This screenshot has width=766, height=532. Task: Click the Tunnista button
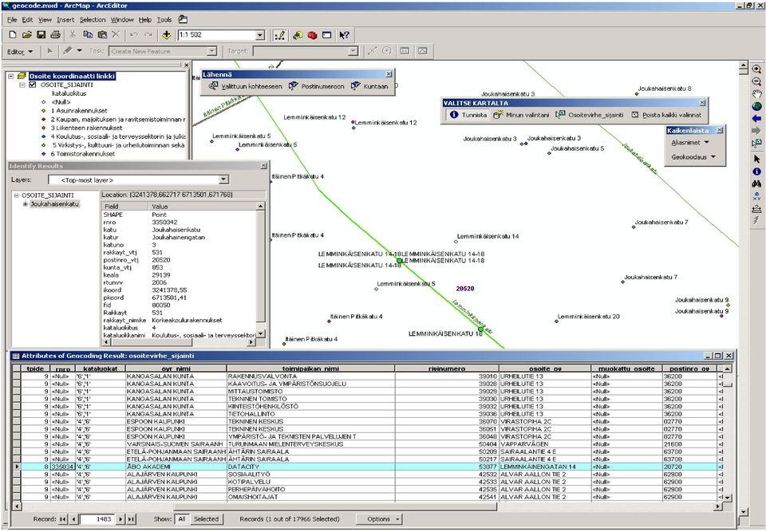468,115
